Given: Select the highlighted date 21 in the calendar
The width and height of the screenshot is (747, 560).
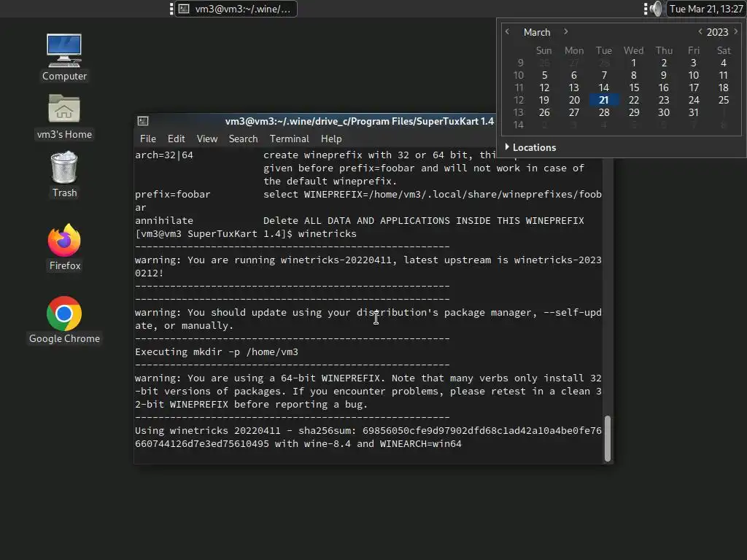Looking at the screenshot, I should [603, 100].
